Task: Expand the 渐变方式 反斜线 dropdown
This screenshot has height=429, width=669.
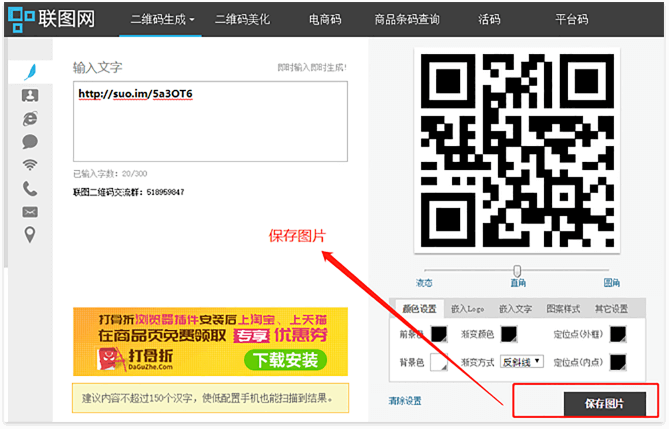Action: point(522,362)
